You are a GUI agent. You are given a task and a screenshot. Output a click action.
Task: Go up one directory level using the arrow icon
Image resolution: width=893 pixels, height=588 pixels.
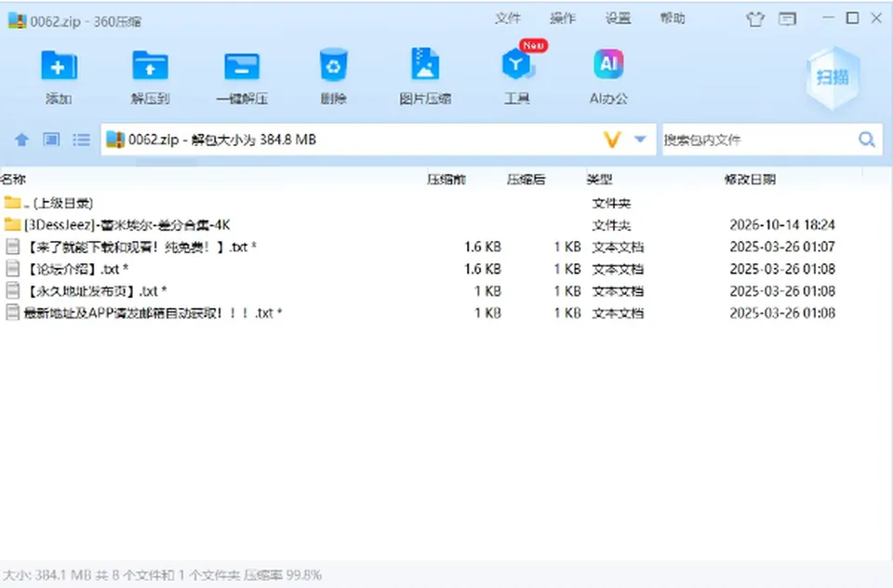tap(21, 140)
